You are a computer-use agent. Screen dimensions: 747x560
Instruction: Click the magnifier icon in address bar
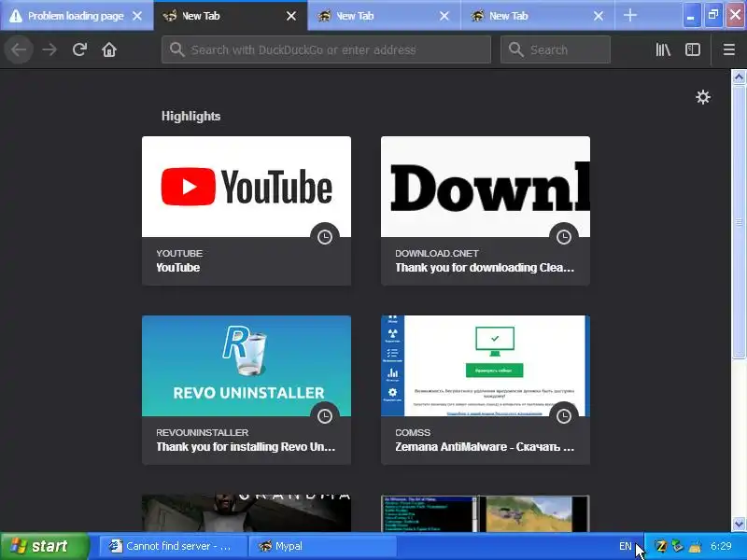point(176,49)
